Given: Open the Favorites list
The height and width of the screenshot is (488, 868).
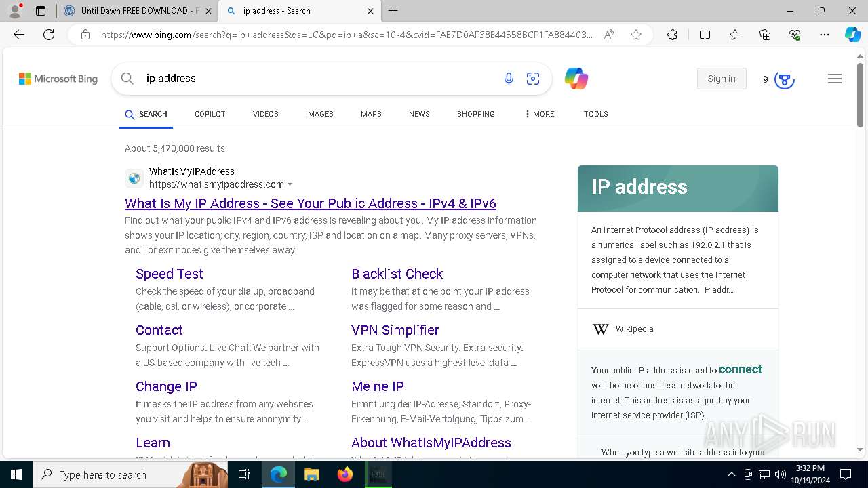Looking at the screenshot, I should click(735, 35).
